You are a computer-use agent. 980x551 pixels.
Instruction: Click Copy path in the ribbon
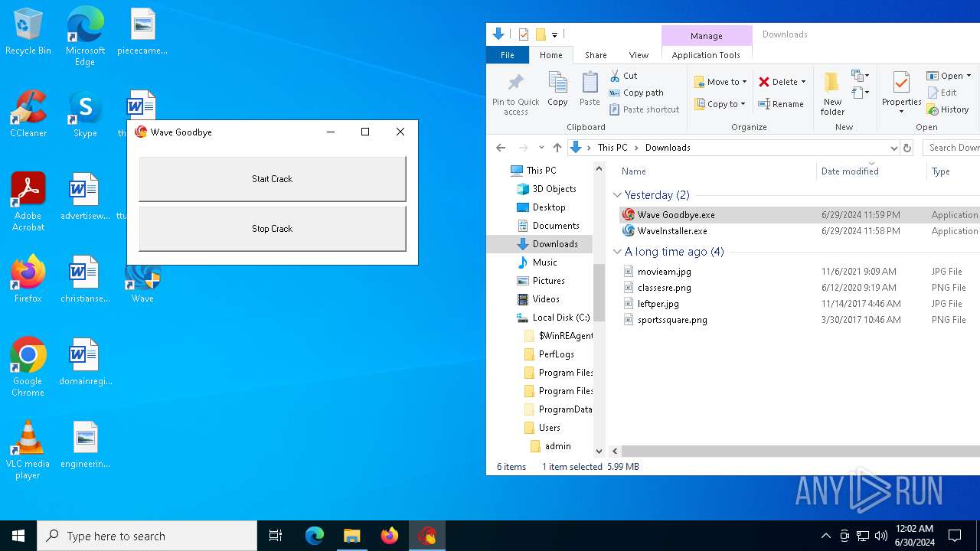point(636,93)
